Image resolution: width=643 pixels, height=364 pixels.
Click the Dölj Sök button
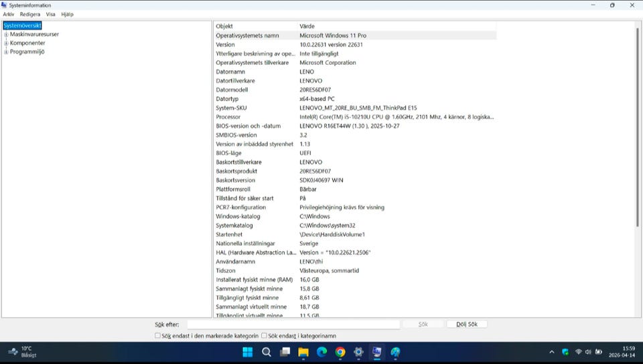coord(467,325)
